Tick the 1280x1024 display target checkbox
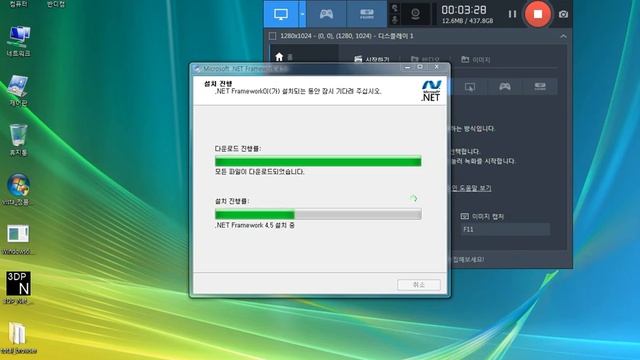Image resolution: width=640 pixels, height=360 pixels. coord(272,36)
